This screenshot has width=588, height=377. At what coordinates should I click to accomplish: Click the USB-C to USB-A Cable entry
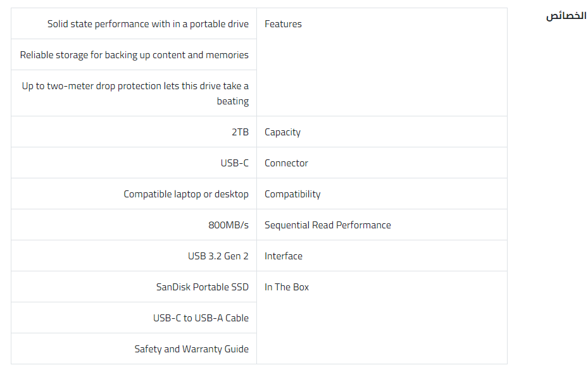pos(201,318)
